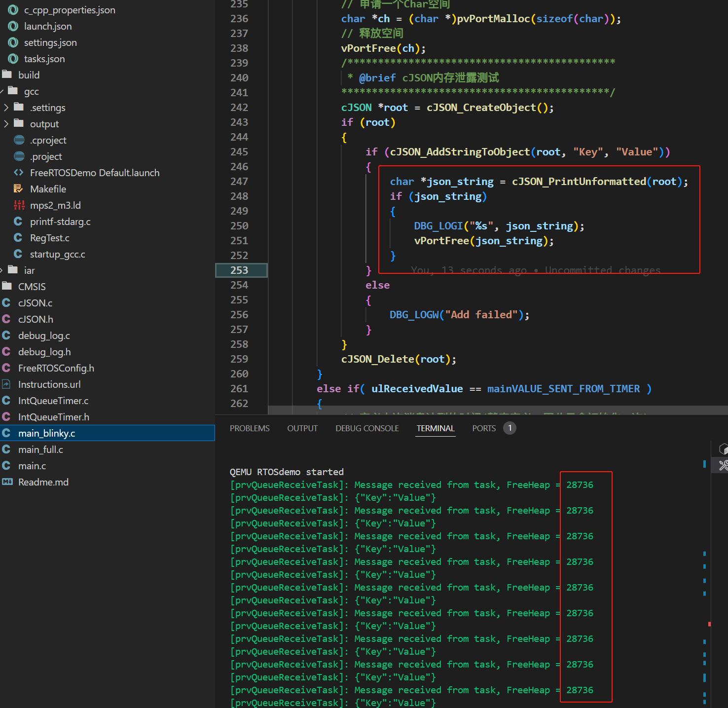Click the mps2_m3.ld linker file icon
Screen dimensions: 728x708
pos(19,205)
